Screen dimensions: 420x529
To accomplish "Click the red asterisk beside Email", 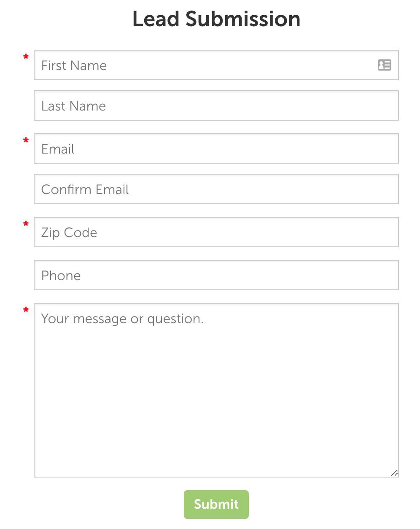I will coord(26,141).
